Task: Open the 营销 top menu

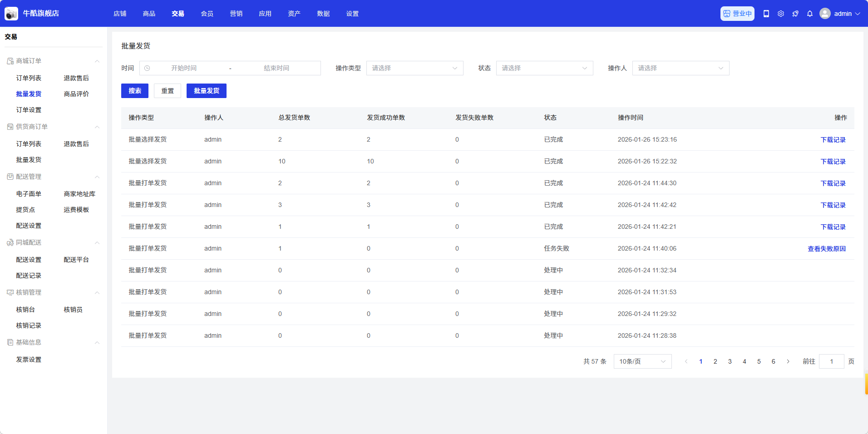Action: [x=236, y=14]
